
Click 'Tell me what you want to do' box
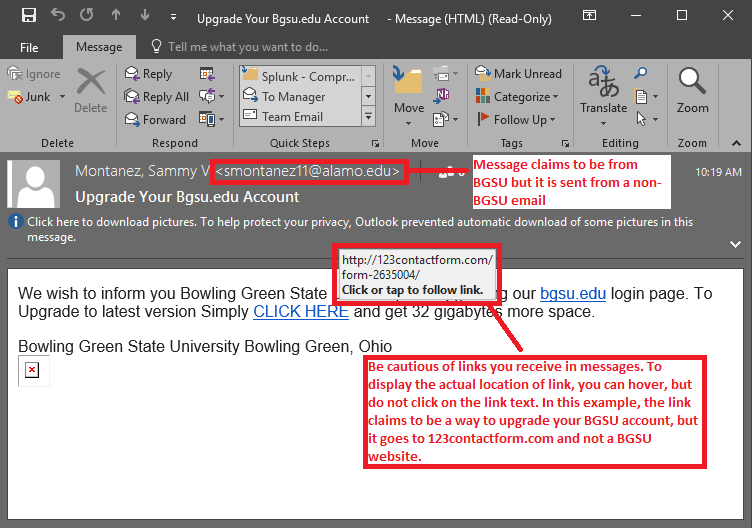pyautogui.click(x=247, y=47)
